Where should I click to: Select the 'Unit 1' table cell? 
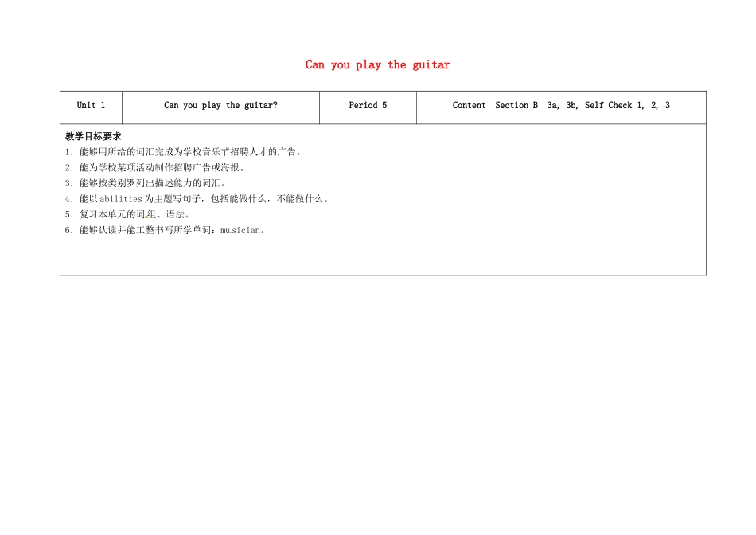point(92,107)
